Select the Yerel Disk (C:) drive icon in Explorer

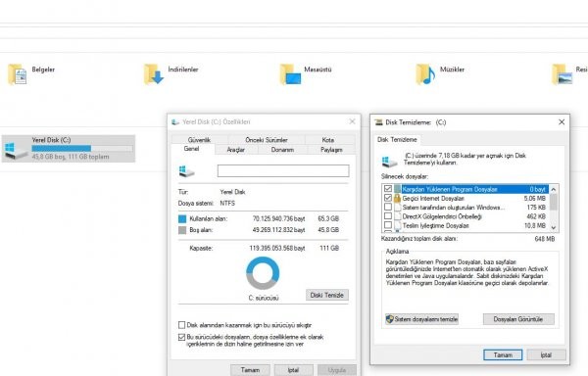pyautogui.click(x=16, y=150)
